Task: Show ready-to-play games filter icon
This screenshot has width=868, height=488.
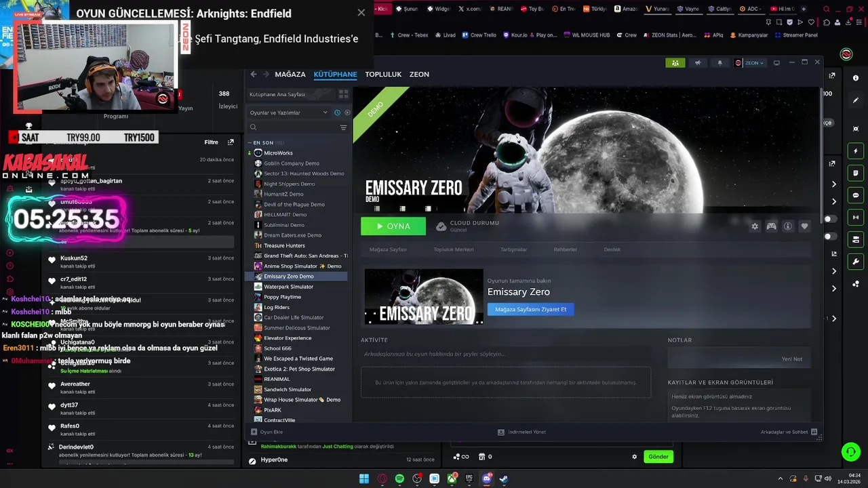Action: [x=347, y=113]
